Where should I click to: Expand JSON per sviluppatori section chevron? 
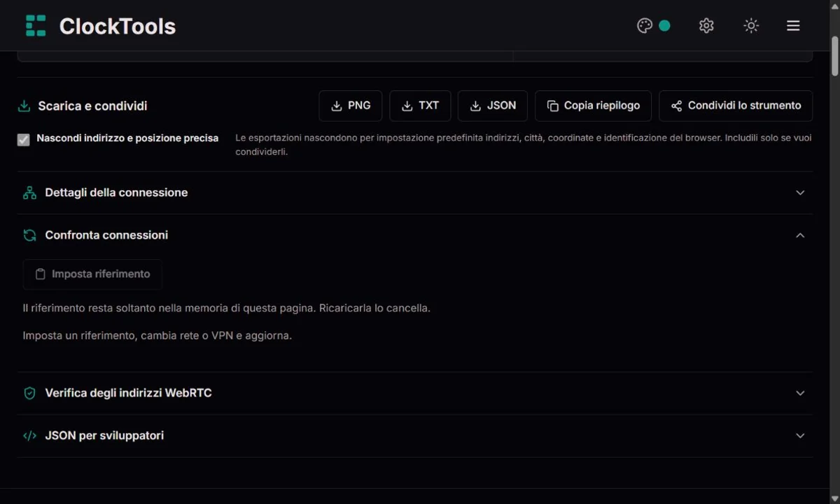click(x=800, y=435)
